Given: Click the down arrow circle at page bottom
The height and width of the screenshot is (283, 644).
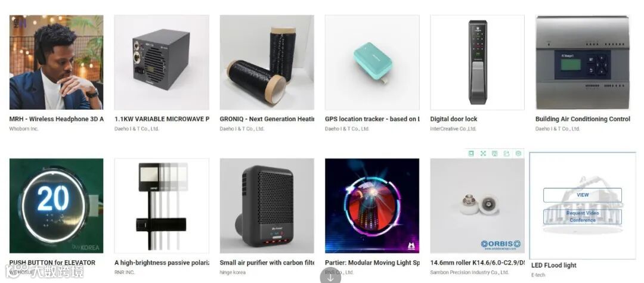Looking at the screenshot, I should (x=330, y=277).
